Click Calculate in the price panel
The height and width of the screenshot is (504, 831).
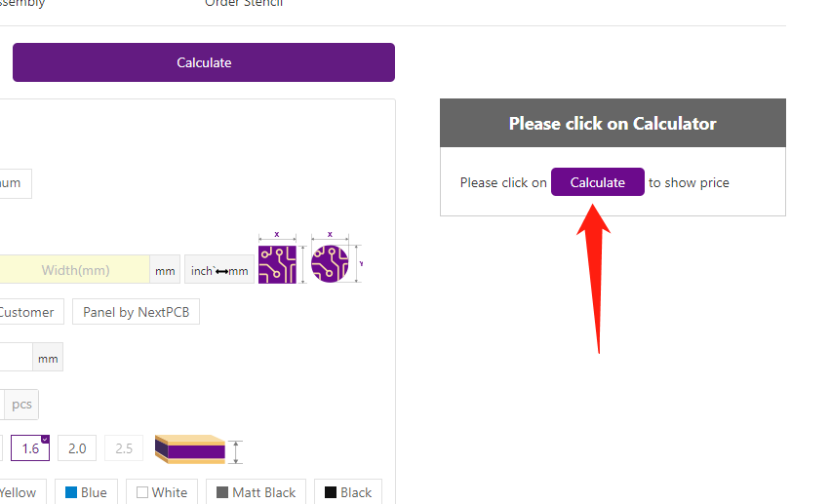tap(597, 182)
